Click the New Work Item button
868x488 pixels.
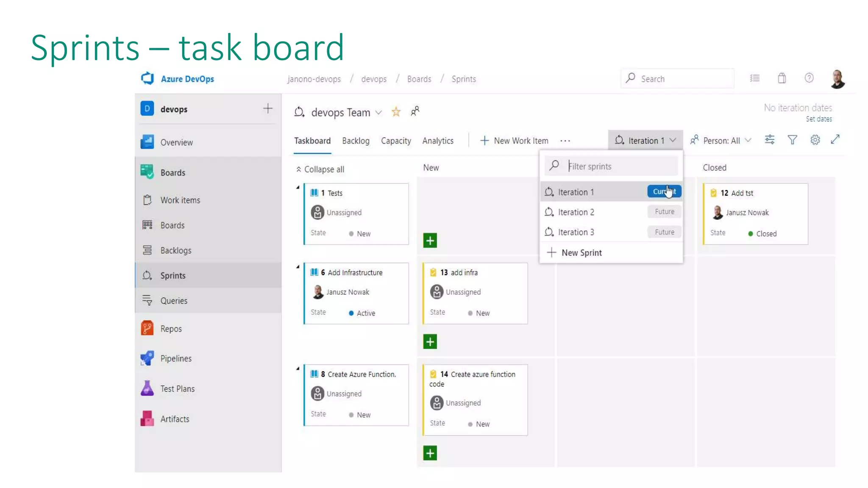(x=514, y=141)
